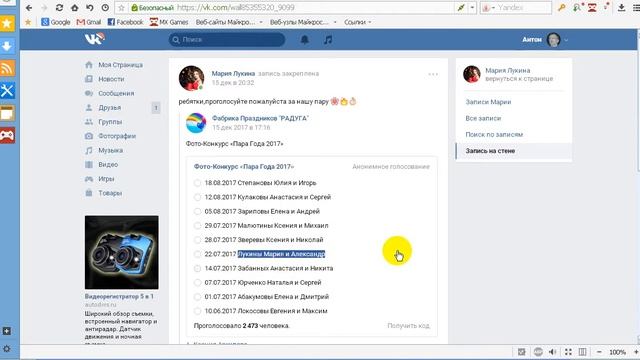Screen dimensions: 640x360
Task: Vote for Малютины Ксения и Михаил
Action: click(197, 225)
